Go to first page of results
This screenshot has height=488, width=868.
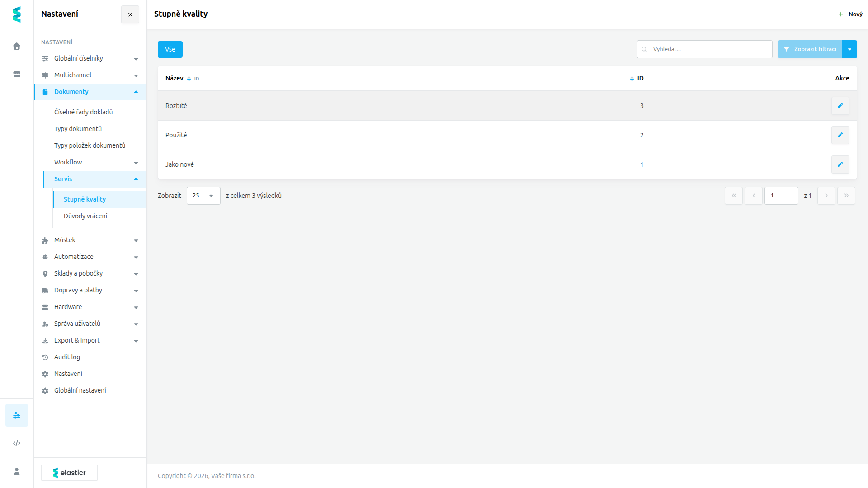[x=734, y=196]
